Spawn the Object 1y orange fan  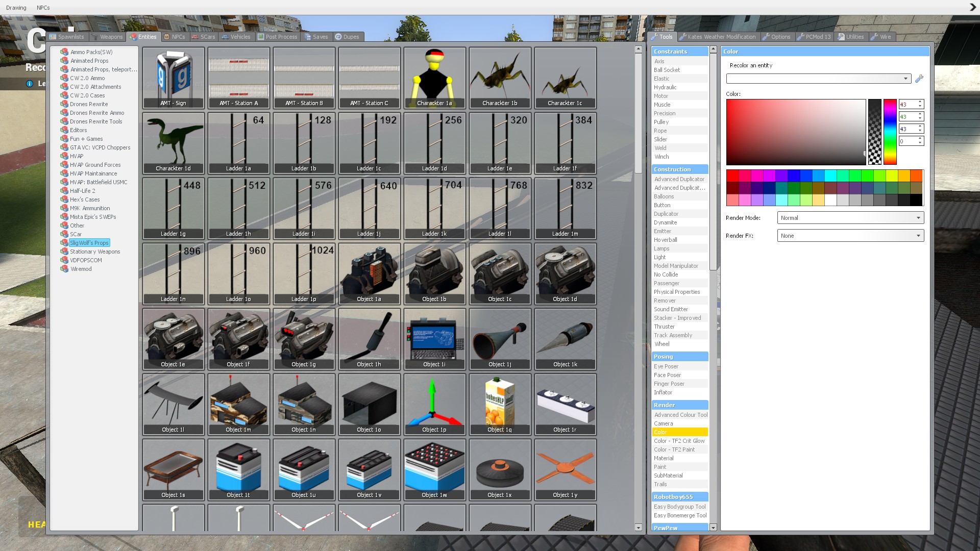(x=565, y=469)
